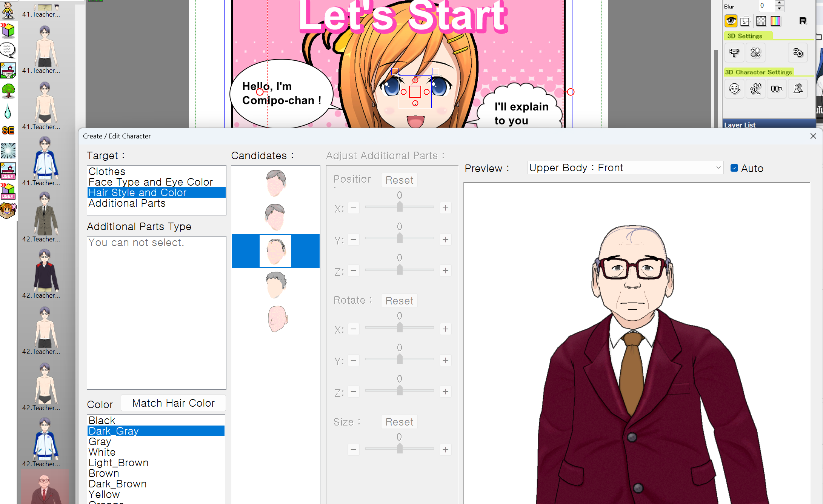The height and width of the screenshot is (504, 823).
Task: Toggle the eye visibility icon
Action: 731,21
